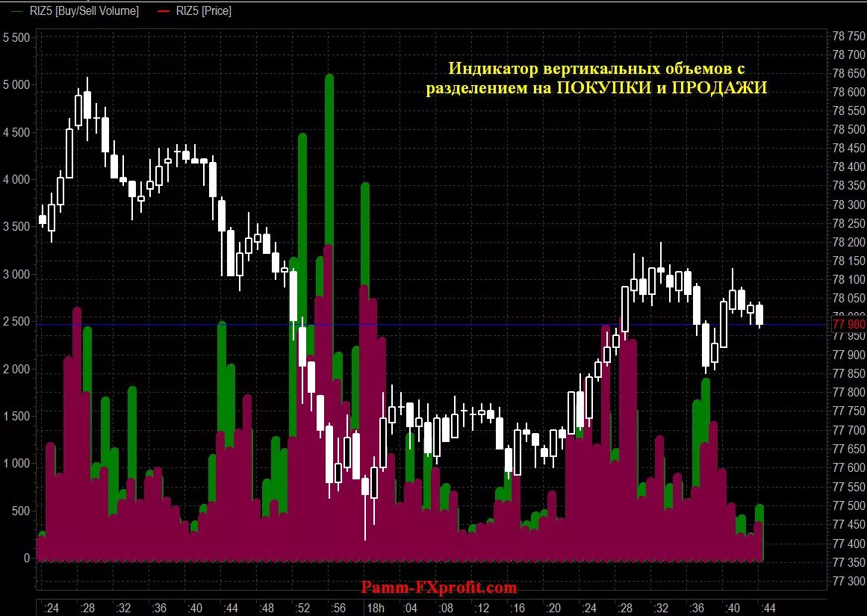
Task: Click the 500 volume axis label
Action: tap(20, 511)
